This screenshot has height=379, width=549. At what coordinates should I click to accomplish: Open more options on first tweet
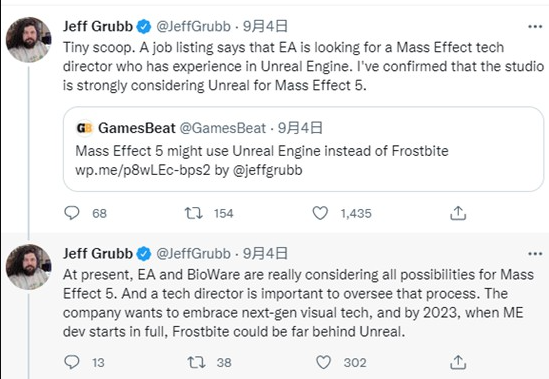pyautogui.click(x=535, y=27)
